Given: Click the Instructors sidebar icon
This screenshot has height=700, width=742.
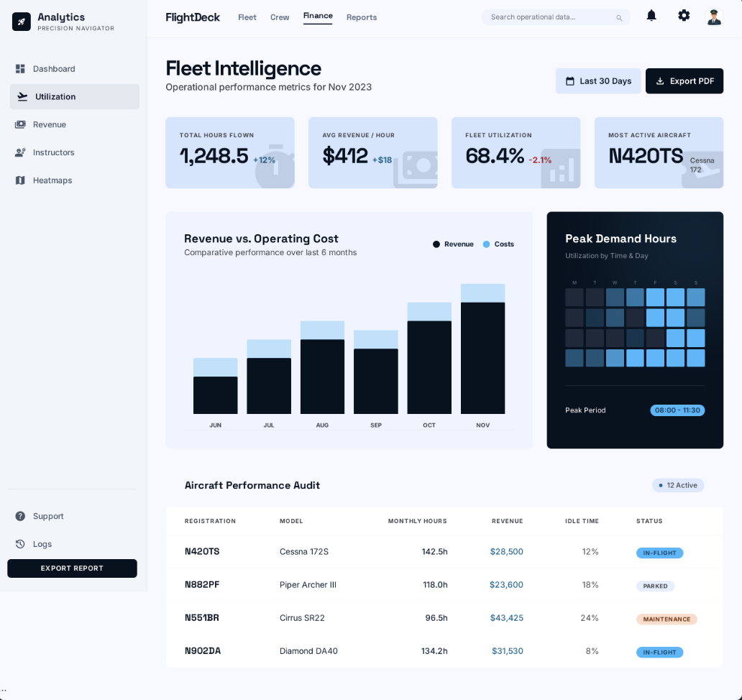Looking at the screenshot, I should (19, 152).
